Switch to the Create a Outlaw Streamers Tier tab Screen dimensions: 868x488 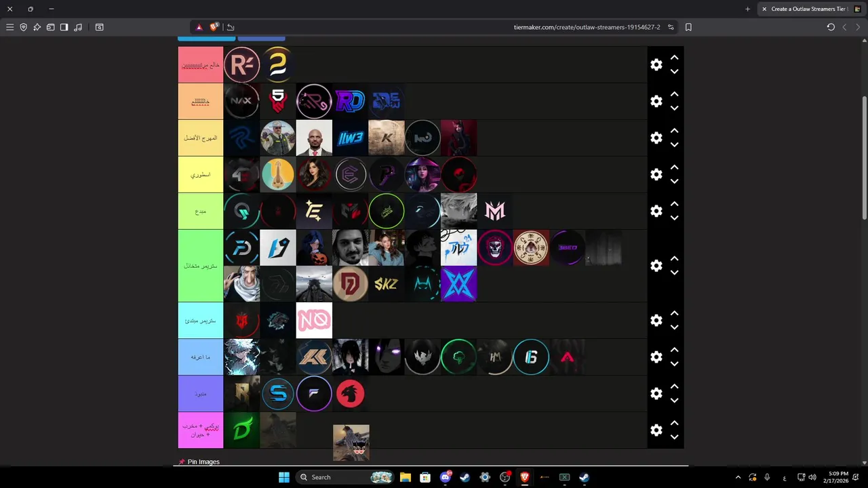click(811, 9)
